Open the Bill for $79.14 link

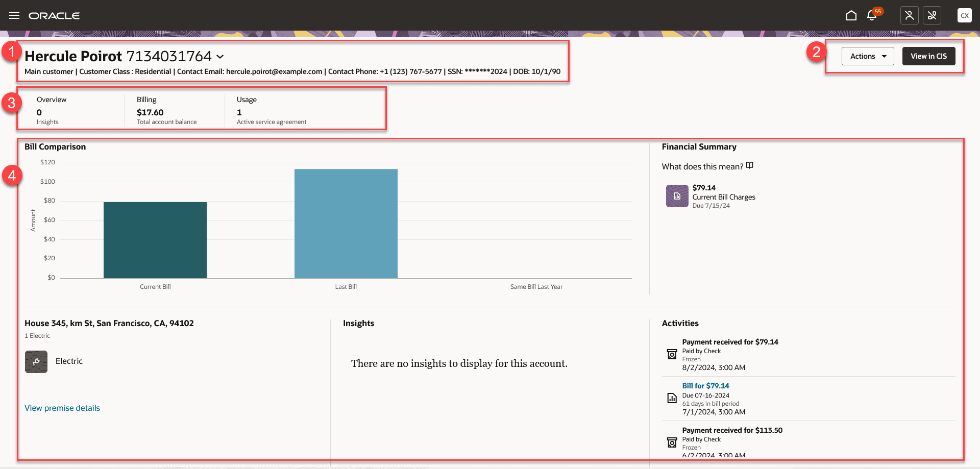705,385
